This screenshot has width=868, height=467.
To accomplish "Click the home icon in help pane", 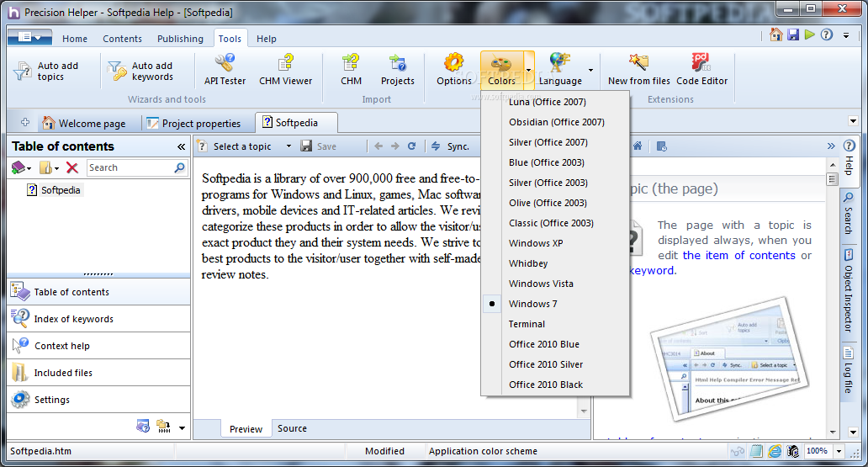I will tap(638, 146).
